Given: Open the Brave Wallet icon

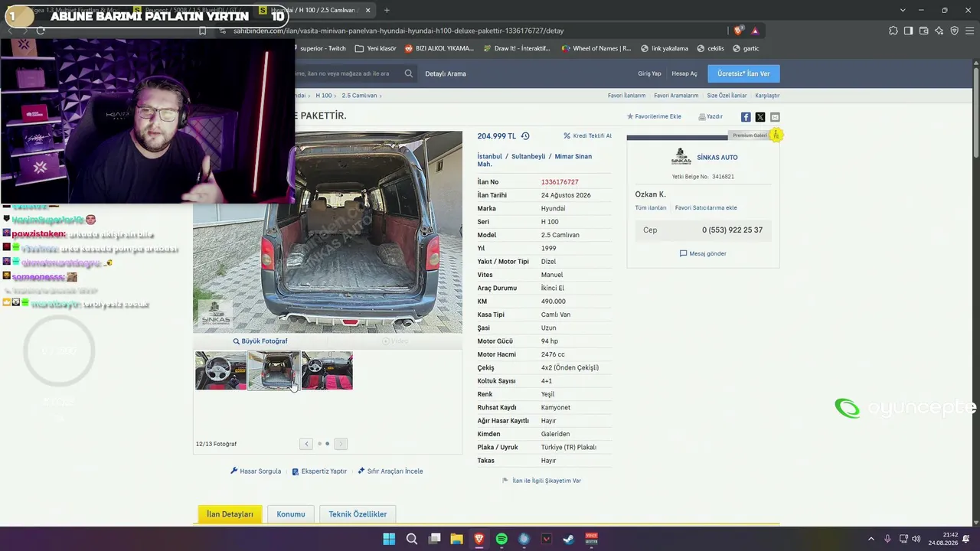Looking at the screenshot, I should click(924, 31).
